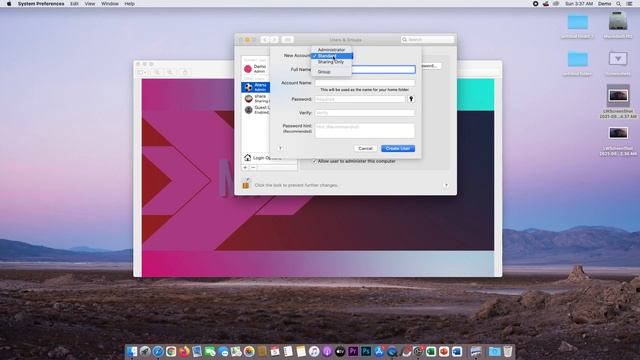Open the System Preferences menu
Viewport: 640px width, 360px height.
(41, 4)
